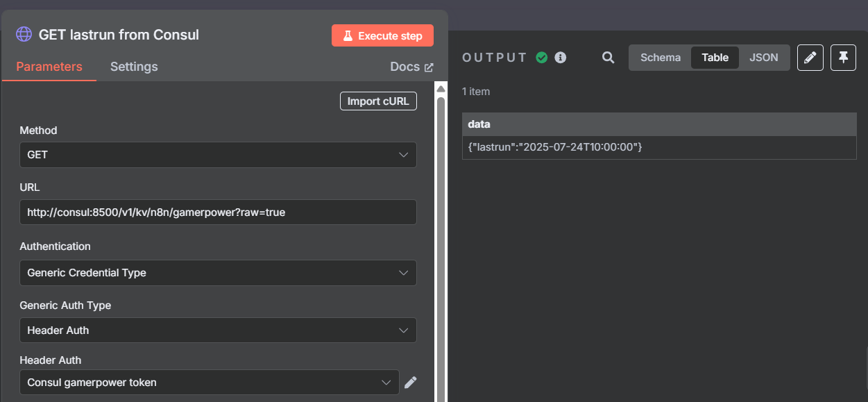Open Docs external link
This screenshot has width=868, height=402.
(411, 67)
